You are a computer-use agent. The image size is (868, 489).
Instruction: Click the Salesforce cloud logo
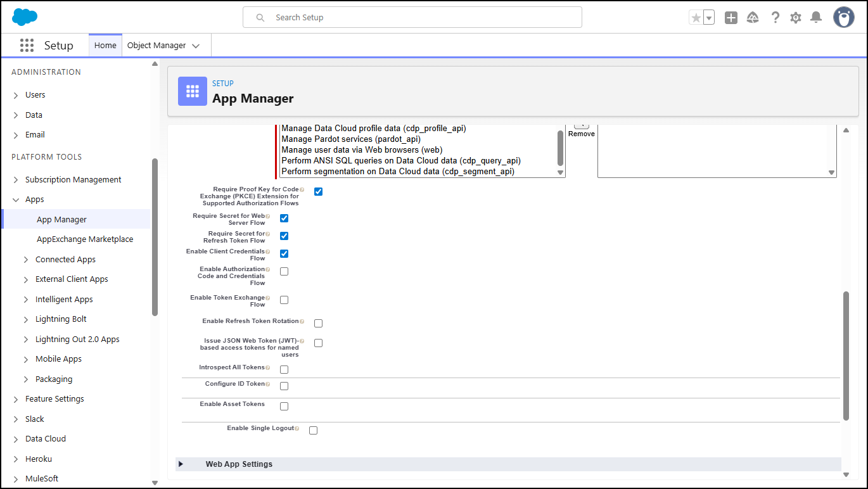tap(25, 17)
